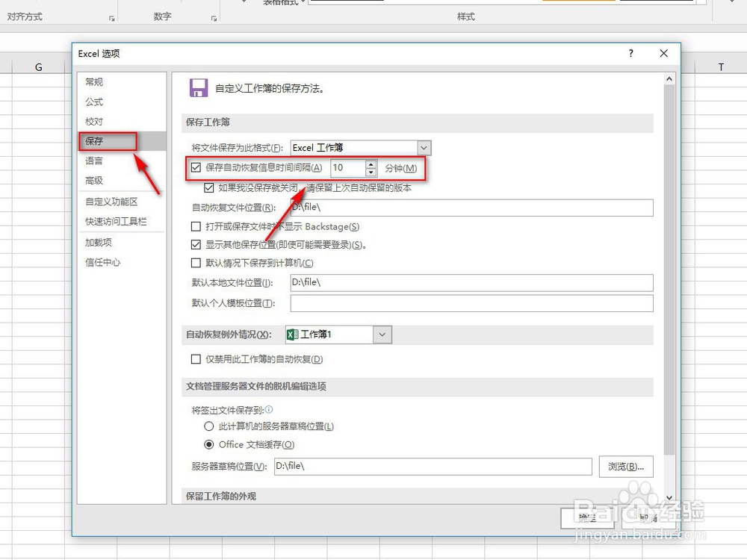The height and width of the screenshot is (560, 747).
Task: Click the 自动恢复文件位置 path field
Action: pos(471,208)
